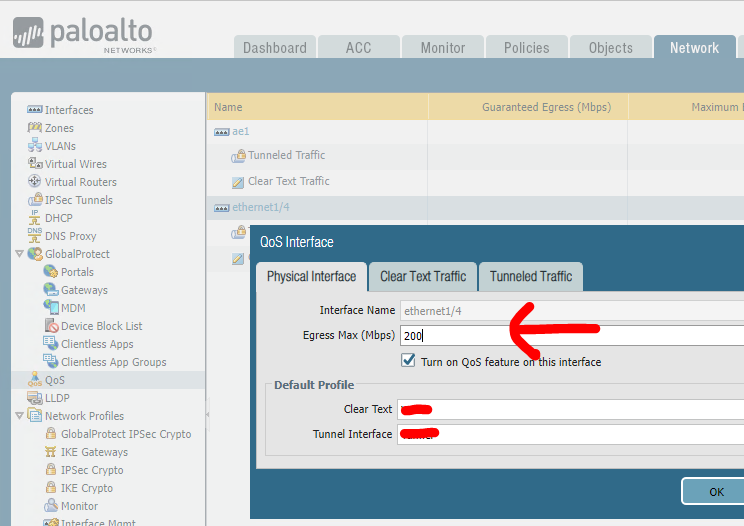Click the Clear Text Traffic pencil icon under ae1
Image resolution: width=744 pixels, height=526 pixels.
coord(238,182)
